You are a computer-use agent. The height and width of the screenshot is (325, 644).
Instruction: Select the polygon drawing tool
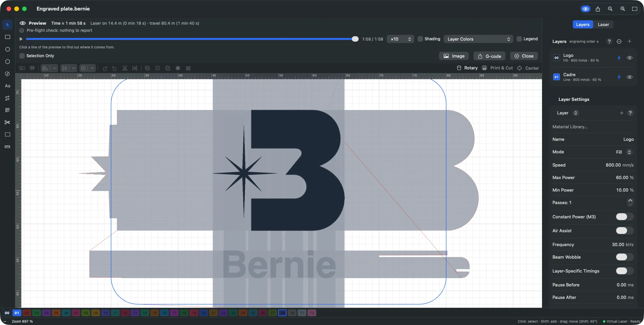(7, 61)
